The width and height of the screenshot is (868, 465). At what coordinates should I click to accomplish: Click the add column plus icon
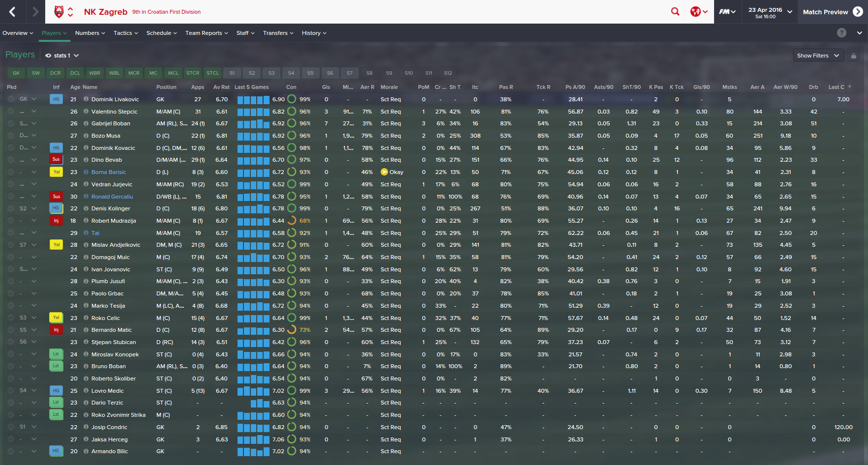pyautogui.click(x=850, y=87)
